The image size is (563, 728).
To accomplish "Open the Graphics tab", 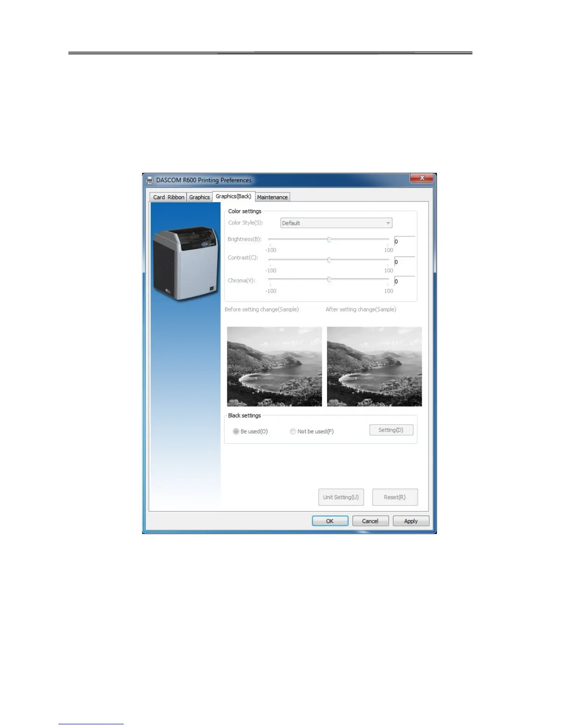I will (x=200, y=197).
